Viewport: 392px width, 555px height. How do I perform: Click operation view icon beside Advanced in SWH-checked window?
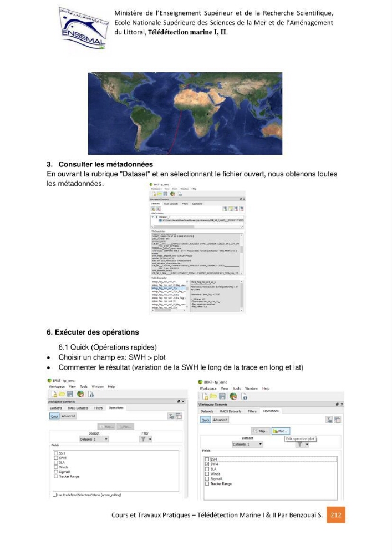[x=329, y=420]
